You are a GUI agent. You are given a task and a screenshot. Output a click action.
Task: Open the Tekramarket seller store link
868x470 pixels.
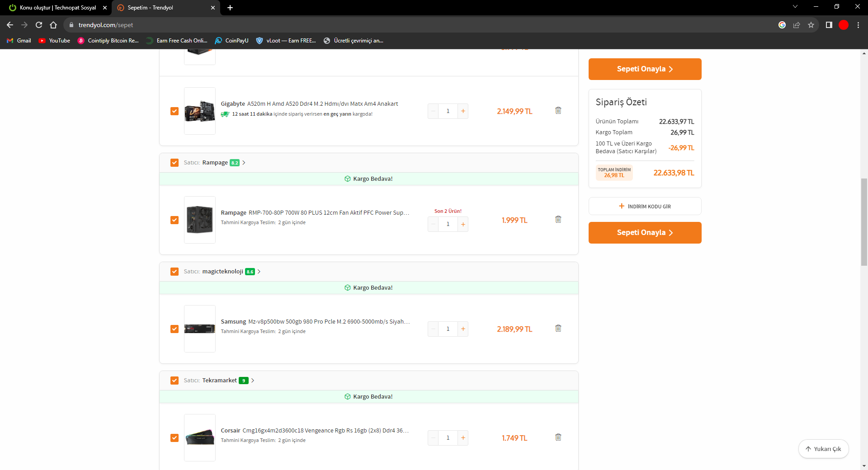coord(220,381)
